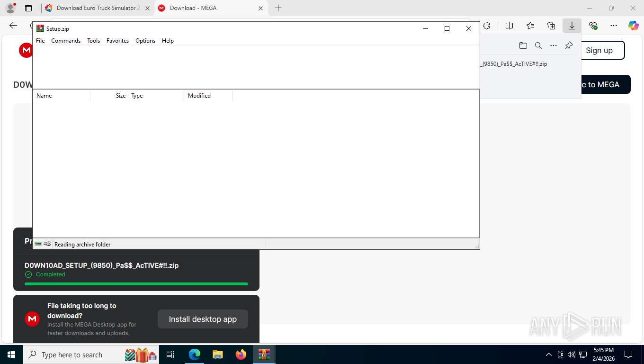
Task: Close the Download Euro Truck Simulator tab
Action: coord(147,8)
